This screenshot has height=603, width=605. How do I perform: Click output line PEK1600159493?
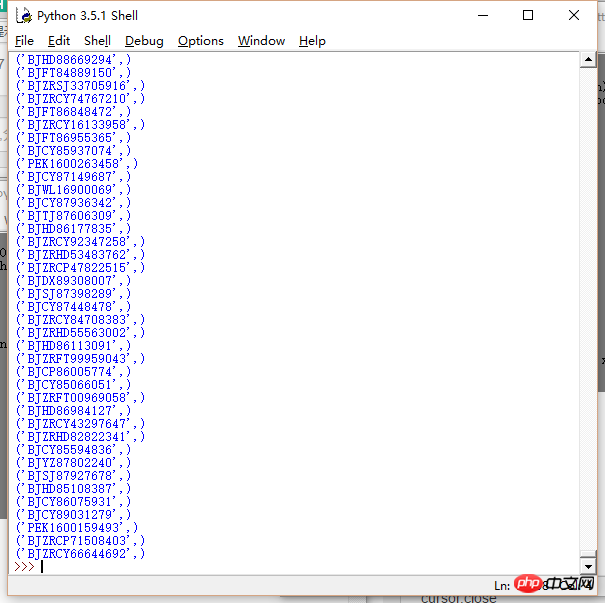click(77, 528)
